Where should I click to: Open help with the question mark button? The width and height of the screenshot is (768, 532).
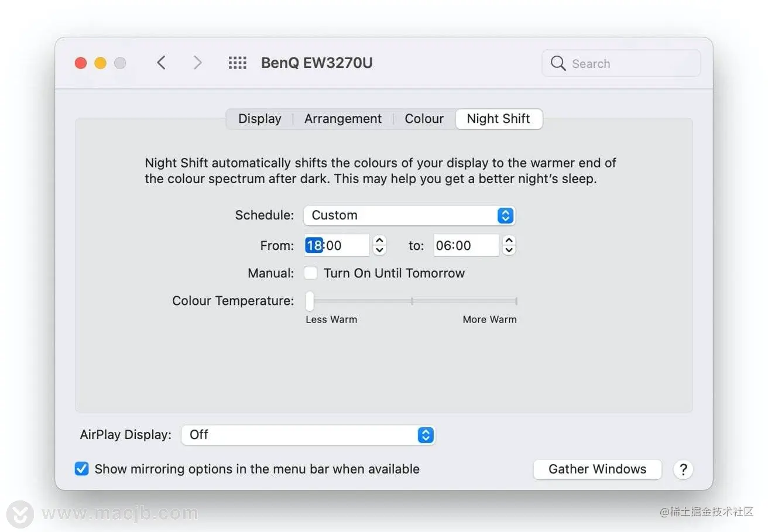click(x=683, y=469)
